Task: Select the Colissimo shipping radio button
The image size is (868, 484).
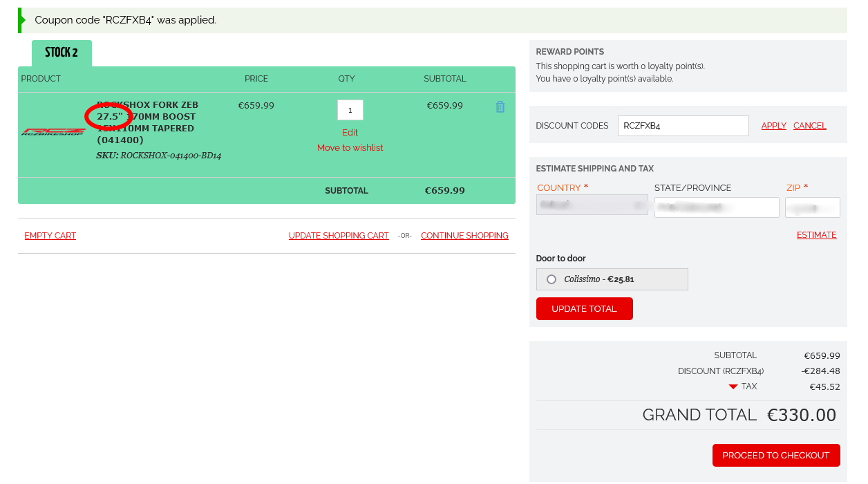Action: [551, 279]
